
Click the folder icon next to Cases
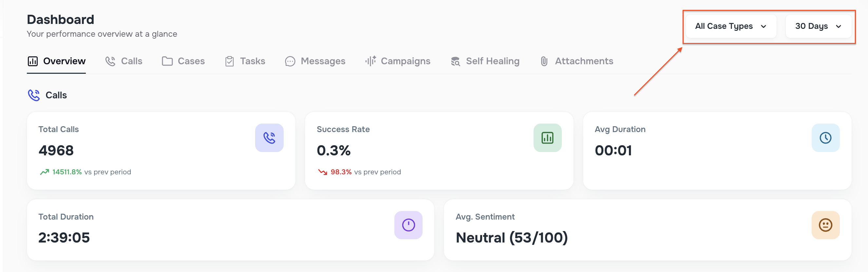[167, 61]
